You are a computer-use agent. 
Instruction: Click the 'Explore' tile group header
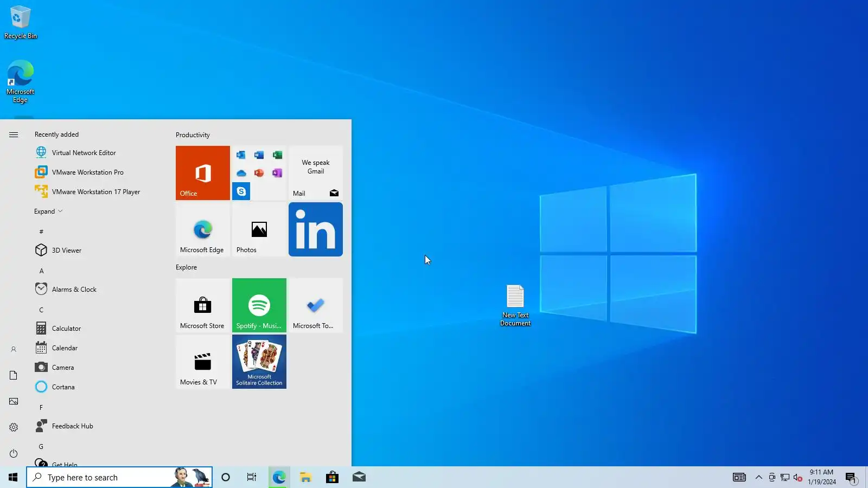[186, 267]
